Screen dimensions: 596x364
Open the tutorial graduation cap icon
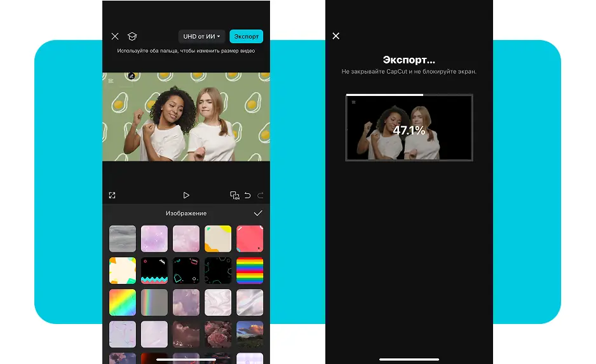point(132,36)
